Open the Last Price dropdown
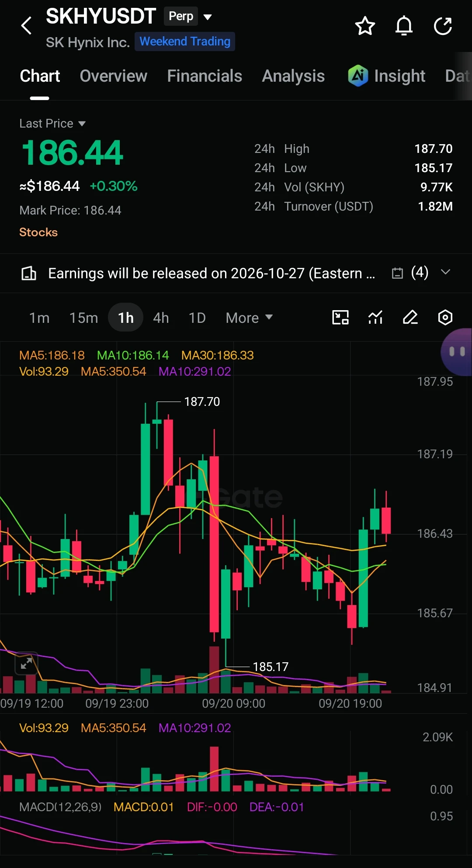The width and height of the screenshot is (472, 868). click(52, 124)
